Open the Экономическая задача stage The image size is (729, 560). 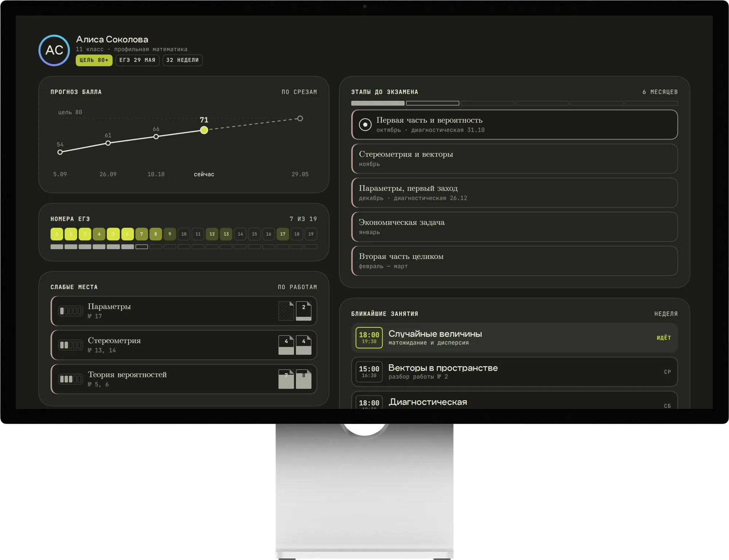click(515, 227)
